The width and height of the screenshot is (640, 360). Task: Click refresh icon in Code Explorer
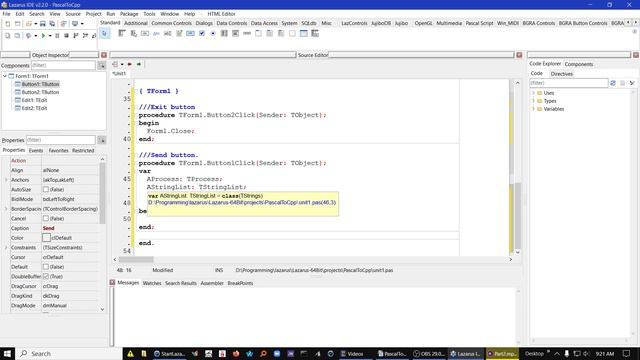click(613, 83)
